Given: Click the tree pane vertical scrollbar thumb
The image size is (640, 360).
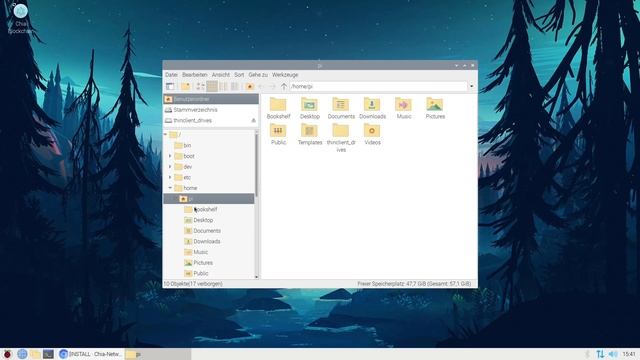Looking at the screenshot, I should tap(256, 165).
